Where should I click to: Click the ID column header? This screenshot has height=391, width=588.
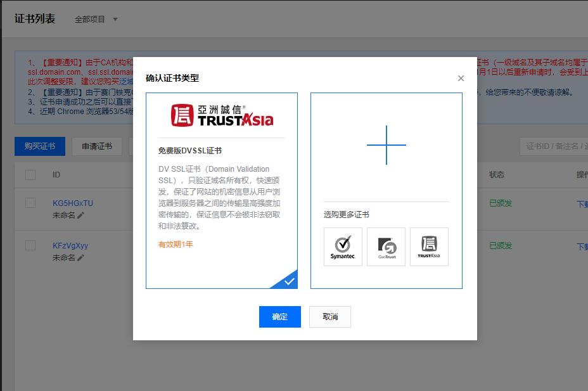pos(56,175)
